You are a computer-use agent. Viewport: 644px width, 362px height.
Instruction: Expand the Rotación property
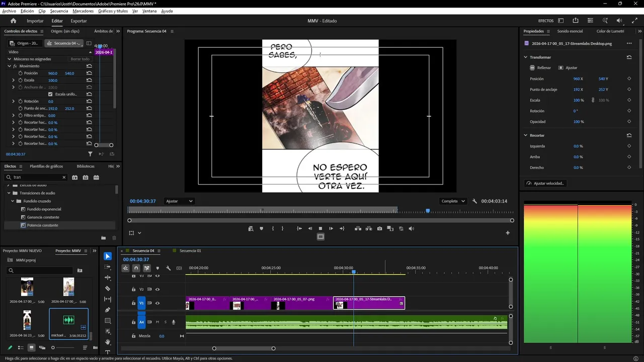tap(14, 101)
